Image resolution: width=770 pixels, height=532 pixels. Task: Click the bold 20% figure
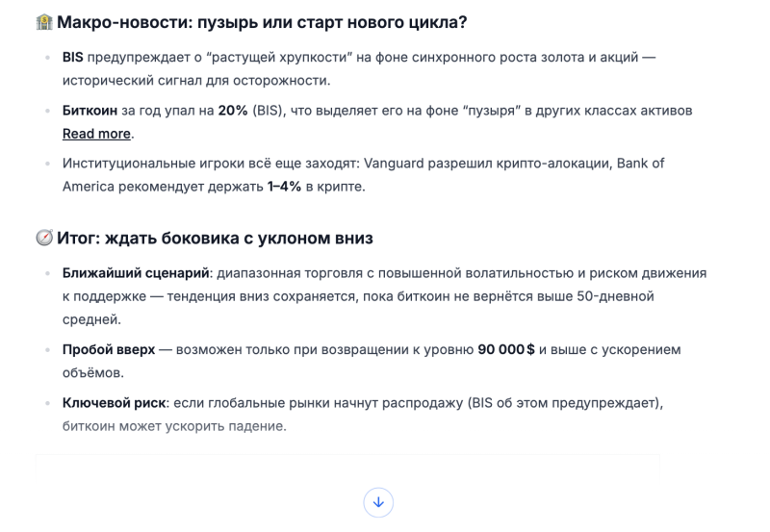pyautogui.click(x=233, y=111)
